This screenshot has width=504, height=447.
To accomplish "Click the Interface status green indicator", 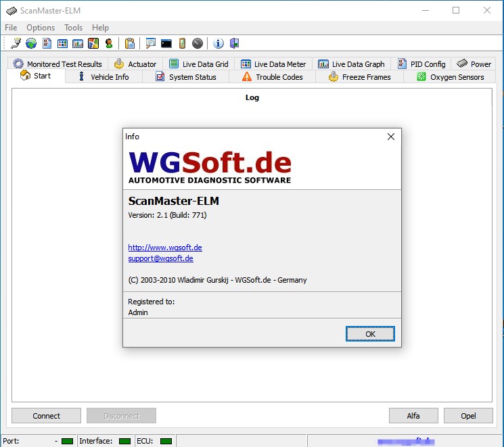I will coord(124,441).
